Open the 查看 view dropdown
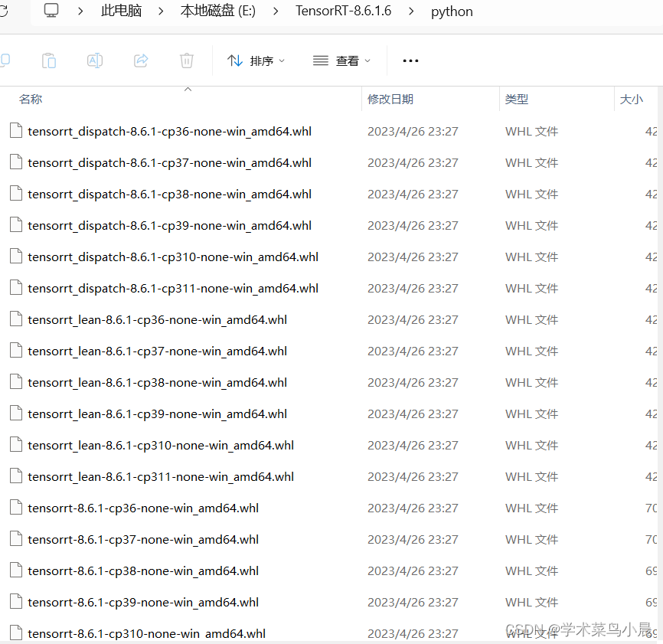The image size is (663, 644). (341, 61)
